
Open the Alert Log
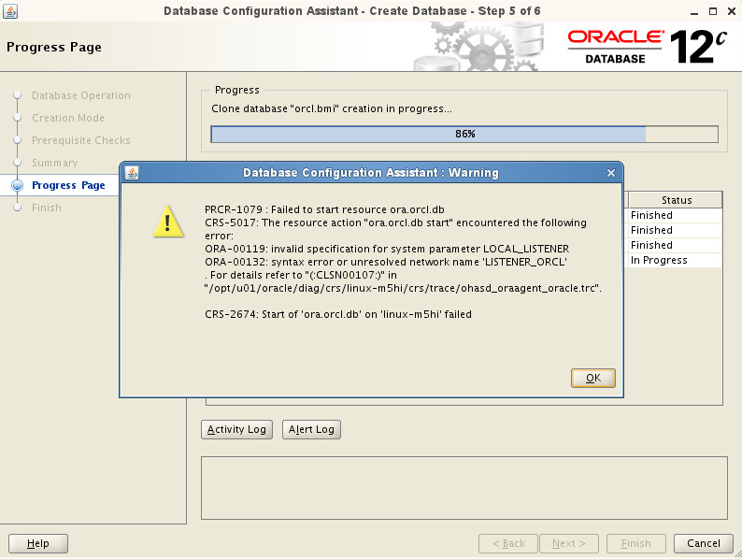[x=311, y=429]
